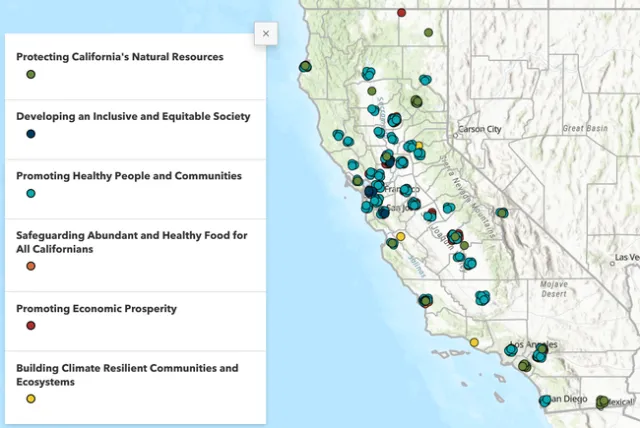Select the teal Healthy People legend circle
This screenshot has height=428, width=640.
pyautogui.click(x=31, y=193)
